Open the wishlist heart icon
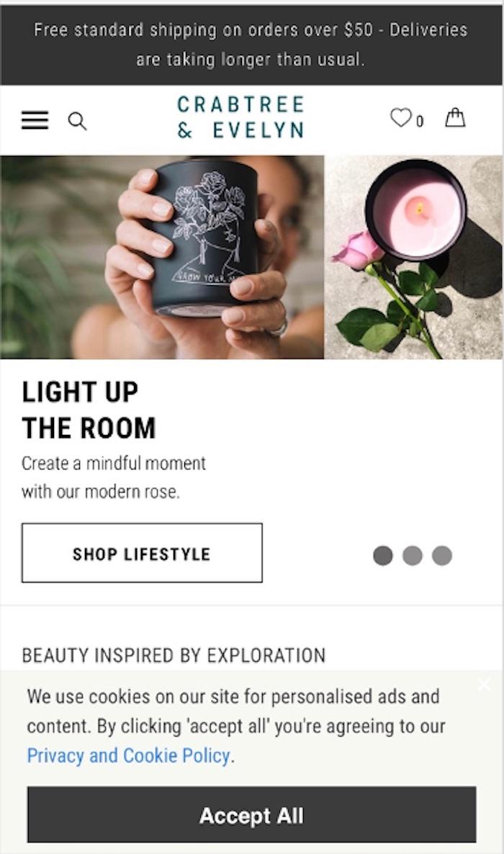The width and height of the screenshot is (504, 854). pyautogui.click(x=401, y=117)
